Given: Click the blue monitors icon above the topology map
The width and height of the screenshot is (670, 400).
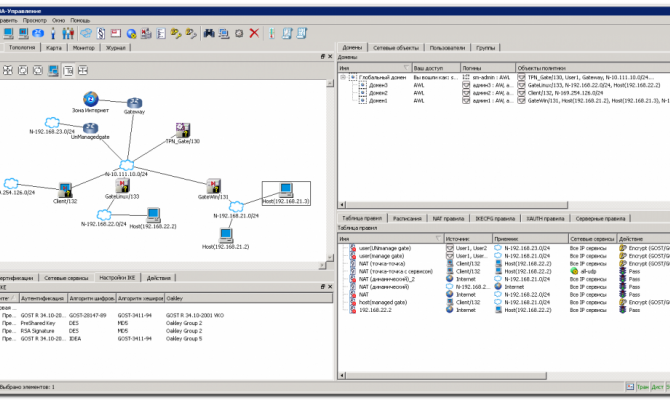Looking at the screenshot, I should 53,71.
